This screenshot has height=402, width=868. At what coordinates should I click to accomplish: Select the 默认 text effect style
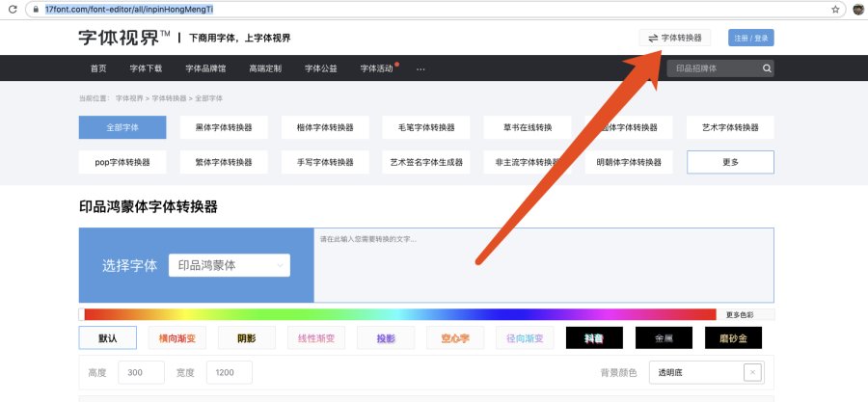(107, 338)
